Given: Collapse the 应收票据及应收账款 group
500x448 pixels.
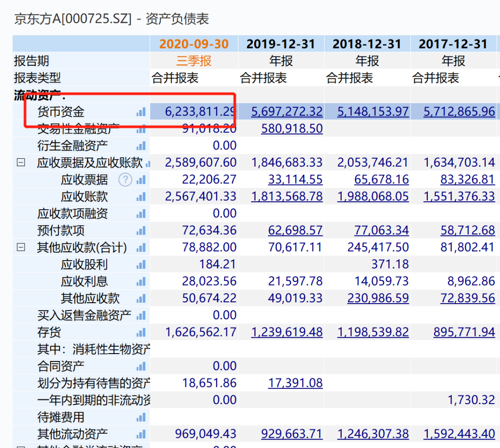Looking at the screenshot, I should (21, 162).
